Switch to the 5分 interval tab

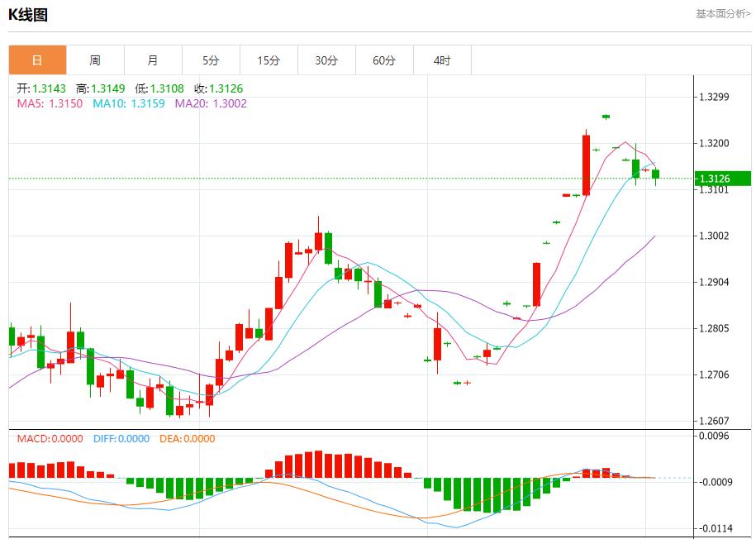coord(211,60)
